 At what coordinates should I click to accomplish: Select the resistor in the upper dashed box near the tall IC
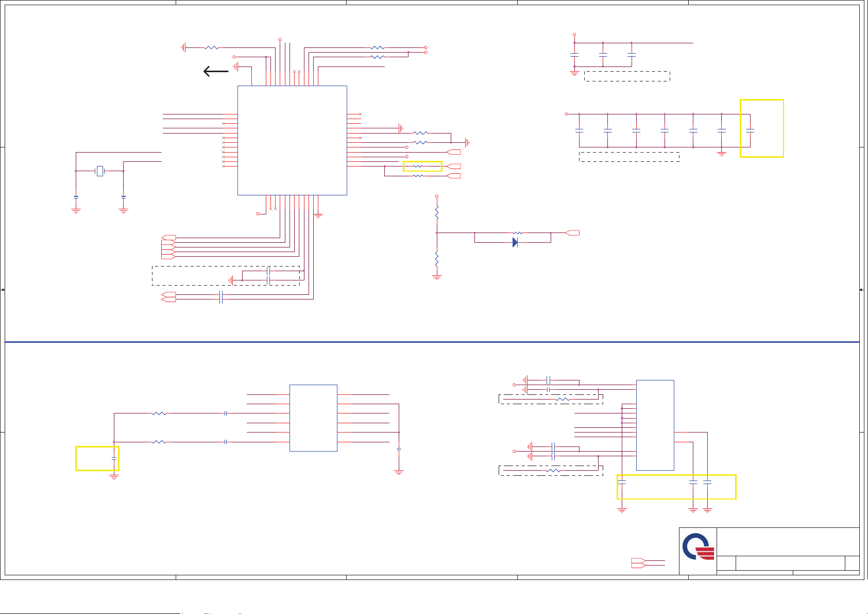pos(563,400)
